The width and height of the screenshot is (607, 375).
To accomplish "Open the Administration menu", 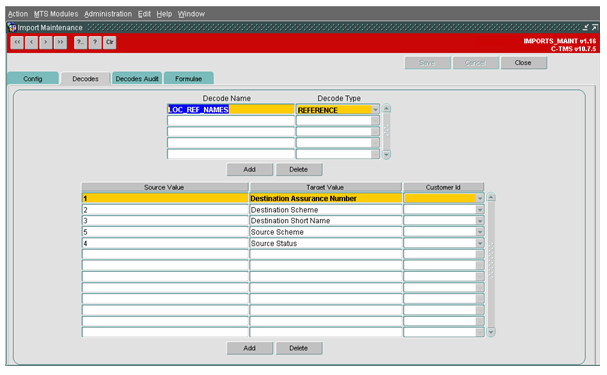I will (x=108, y=14).
